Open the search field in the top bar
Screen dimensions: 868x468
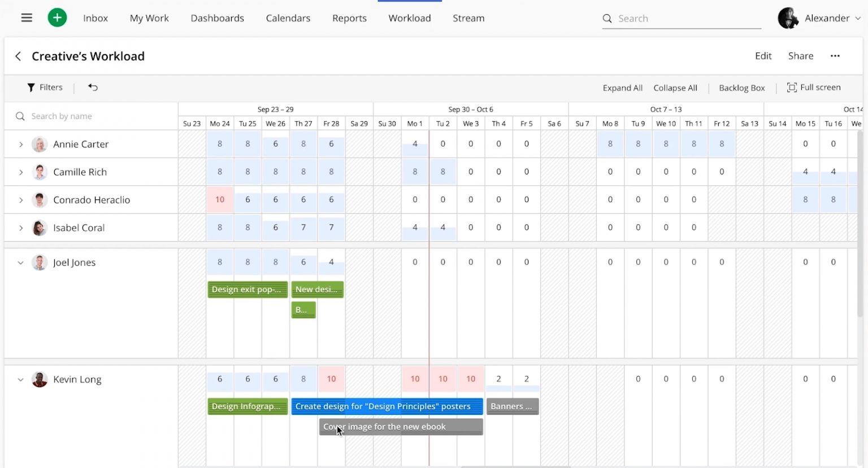click(678, 18)
